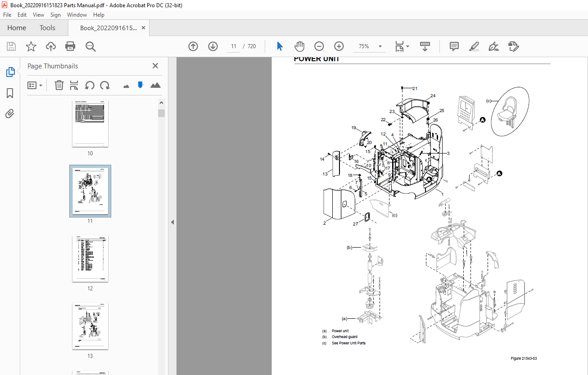Image resolution: width=588 pixels, height=375 pixels.
Task: Activate the selection arrow tool
Action: pos(280,46)
